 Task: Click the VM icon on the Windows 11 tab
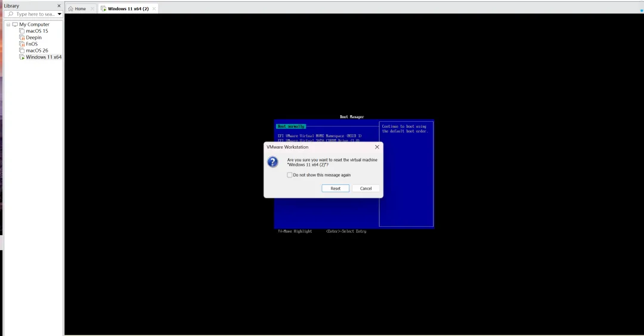click(104, 8)
